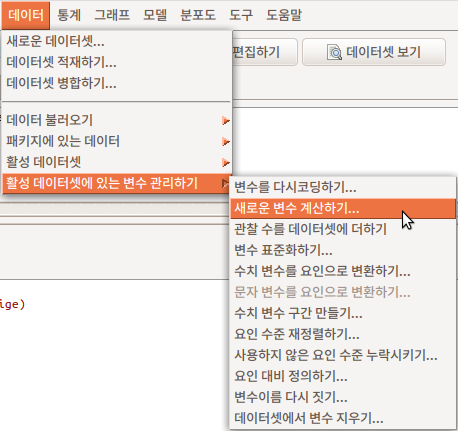Select 변수 표준화하기... option
The width and height of the screenshot is (458, 431).
[x=343, y=250]
